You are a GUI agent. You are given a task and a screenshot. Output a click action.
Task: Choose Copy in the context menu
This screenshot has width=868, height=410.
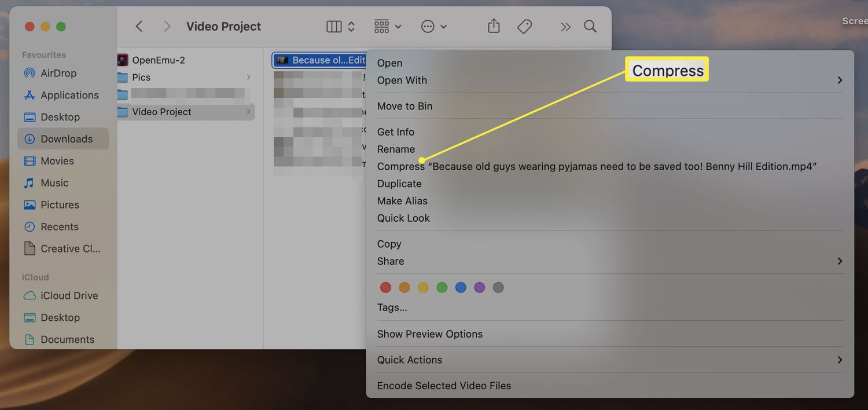pos(389,244)
